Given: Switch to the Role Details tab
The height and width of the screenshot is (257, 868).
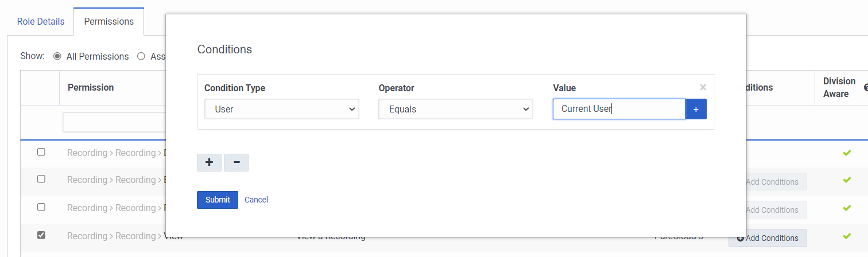Looking at the screenshot, I should 41,22.
